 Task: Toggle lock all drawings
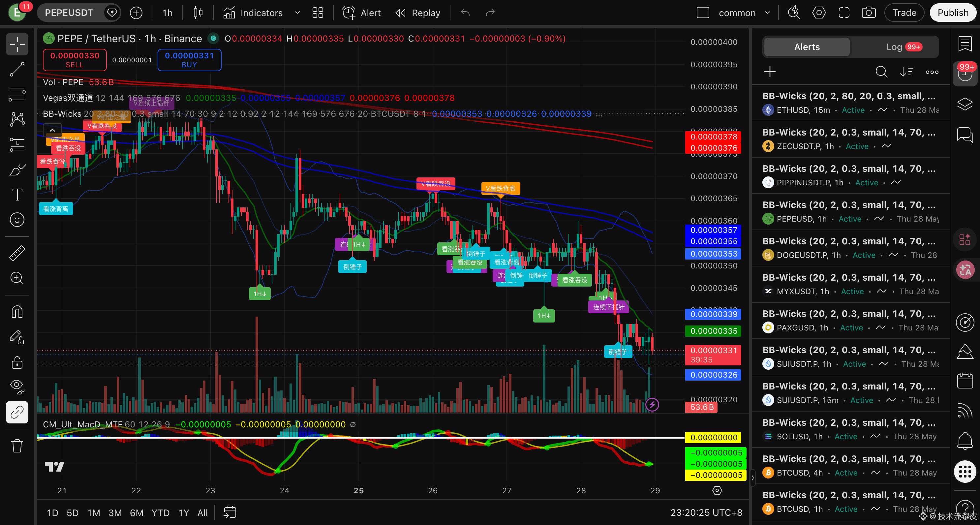point(17,362)
